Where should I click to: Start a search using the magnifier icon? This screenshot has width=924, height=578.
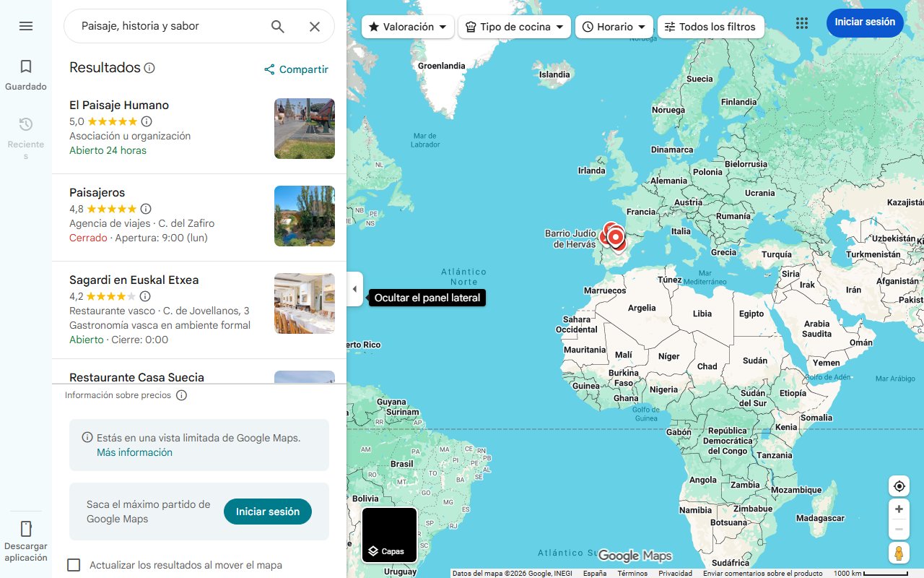[277, 26]
